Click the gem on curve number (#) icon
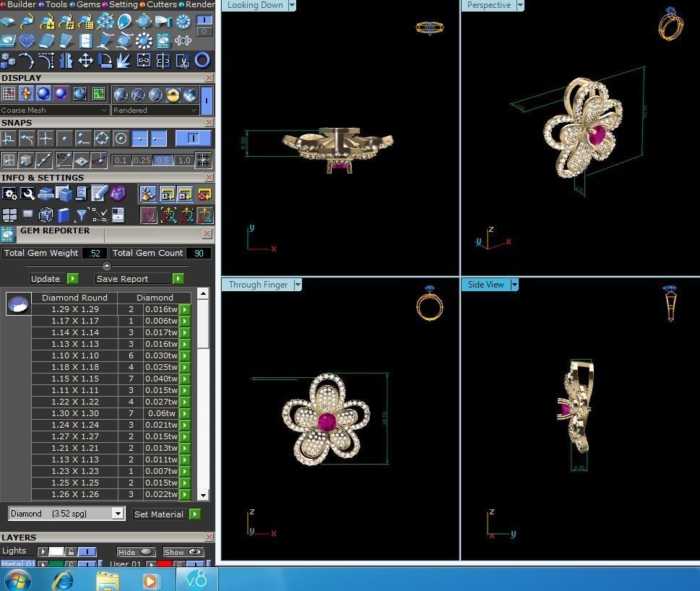Viewport: 700px width, 591px height. [66, 21]
